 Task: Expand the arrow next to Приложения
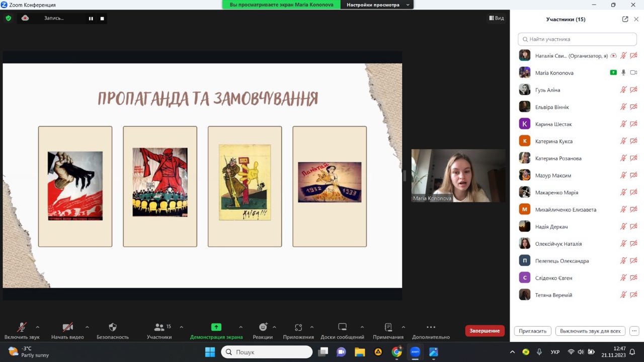(312, 327)
